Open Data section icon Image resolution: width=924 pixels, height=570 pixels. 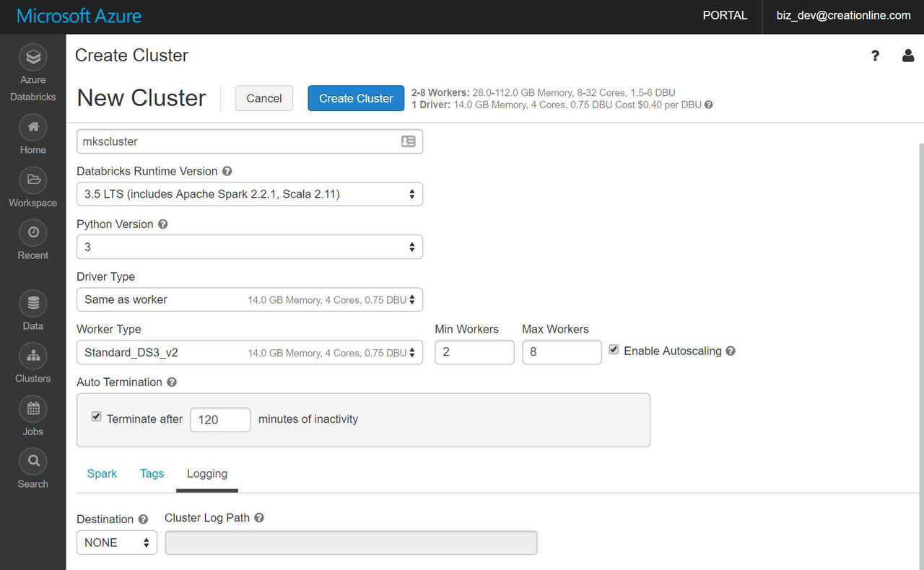[33, 303]
